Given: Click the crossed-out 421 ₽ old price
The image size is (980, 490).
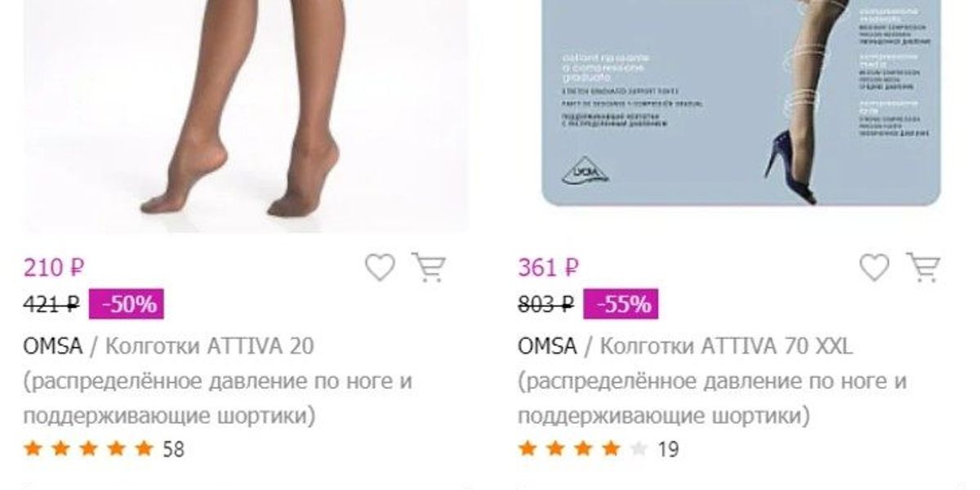Looking at the screenshot, I should [x=51, y=305].
